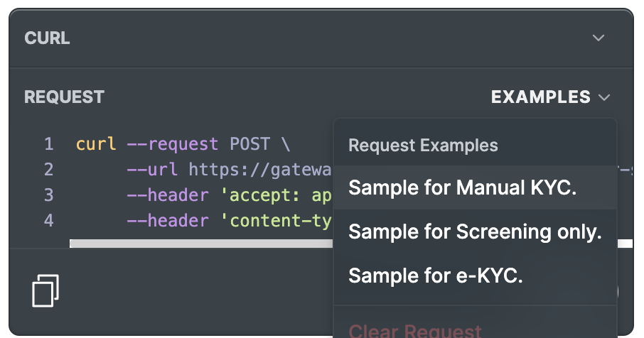Click the accept header line
Viewport: 644px width, 338px height.
(279, 195)
